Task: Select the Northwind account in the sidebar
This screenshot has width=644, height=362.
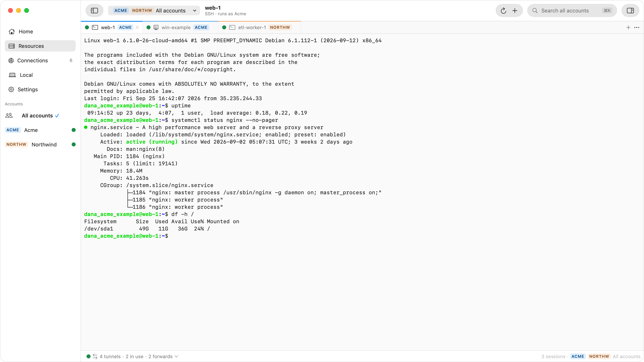Action: (x=40, y=144)
